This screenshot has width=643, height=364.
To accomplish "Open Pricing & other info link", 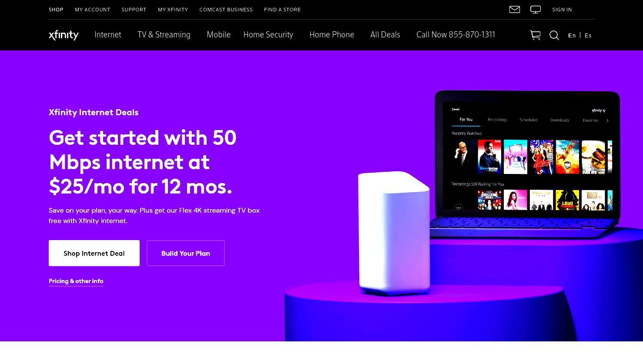I will 76,281.
